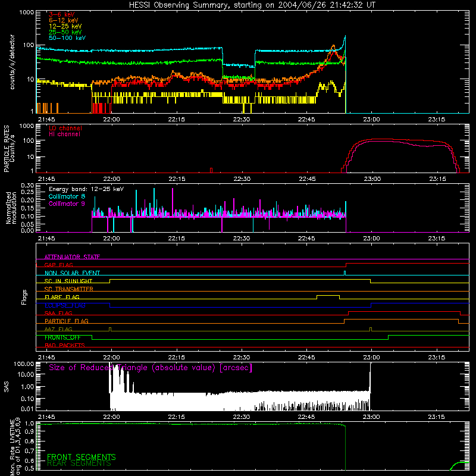This screenshot has width=476, height=476.
Task: Click the FRONTS OFF flag label
Action: [x=62, y=337]
